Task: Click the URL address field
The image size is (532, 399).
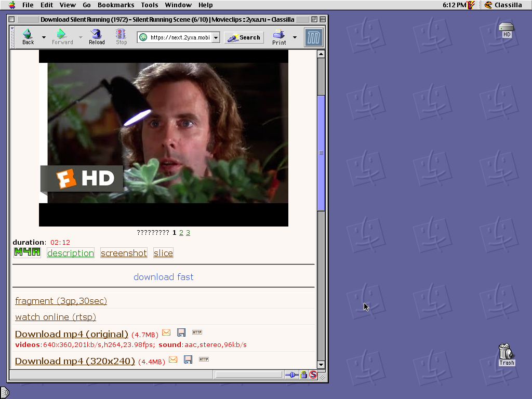Action: 180,37
